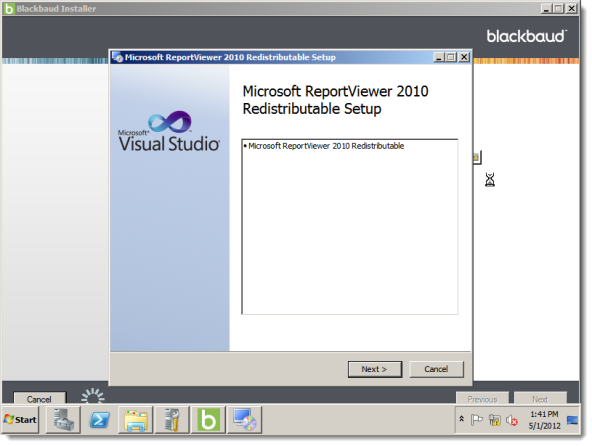Switch to ReportViewer setup taskbar icon
592x446 pixels.
click(244, 420)
